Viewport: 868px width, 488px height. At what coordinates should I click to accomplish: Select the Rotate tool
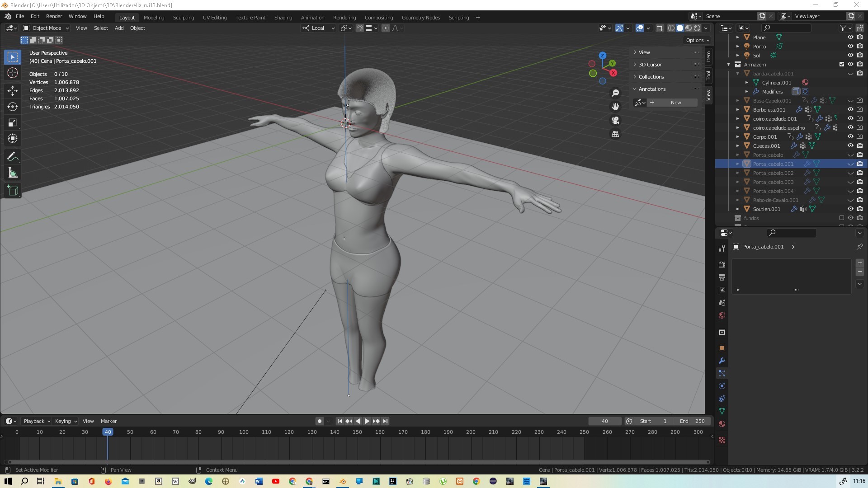coord(13,107)
